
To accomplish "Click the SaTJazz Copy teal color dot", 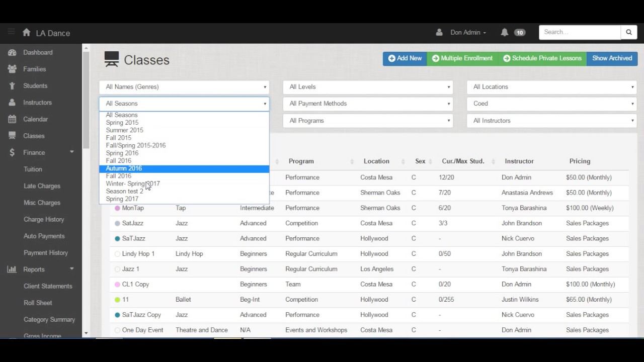I will [117, 315].
